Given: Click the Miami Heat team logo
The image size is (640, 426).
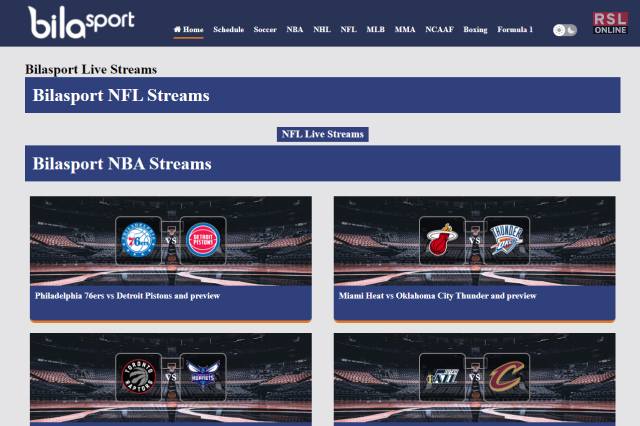Looking at the screenshot, I should 442,240.
